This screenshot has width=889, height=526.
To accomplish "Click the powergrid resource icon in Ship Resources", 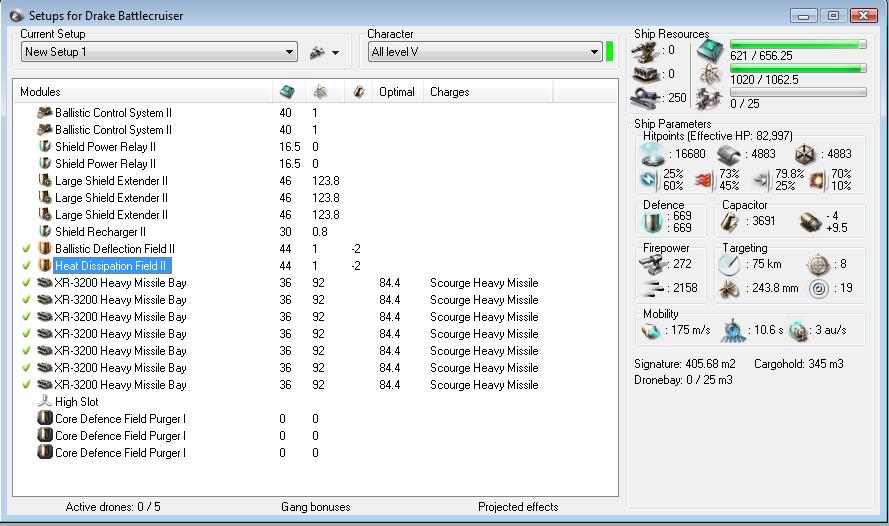I will pos(709,74).
